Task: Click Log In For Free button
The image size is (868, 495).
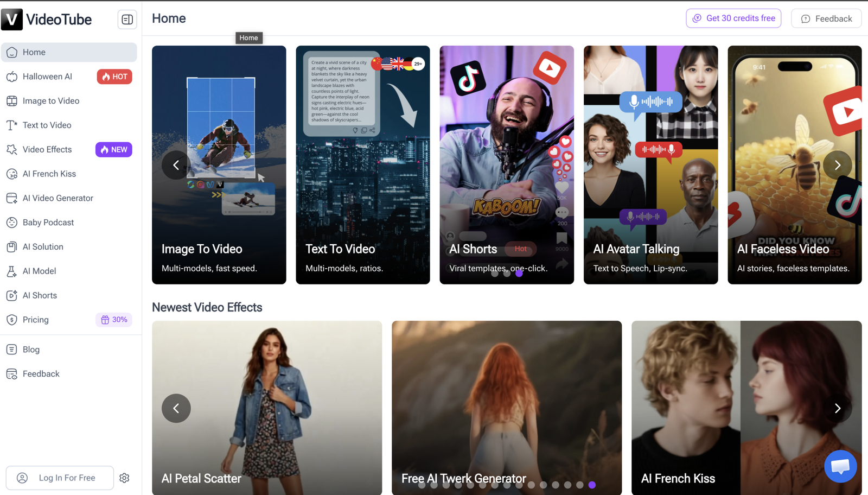Action: point(60,478)
